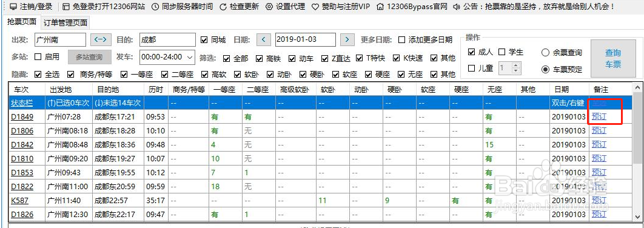Image resolution: width=644 pixels, height=228 pixels.
Task: Toggle 无座 hide checkbox
Action: [401, 75]
